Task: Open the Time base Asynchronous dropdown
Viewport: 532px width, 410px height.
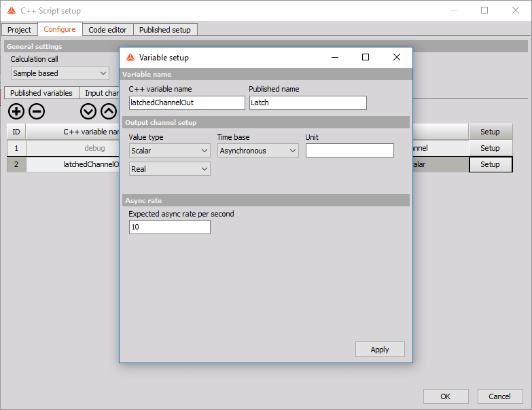Action: (258, 151)
